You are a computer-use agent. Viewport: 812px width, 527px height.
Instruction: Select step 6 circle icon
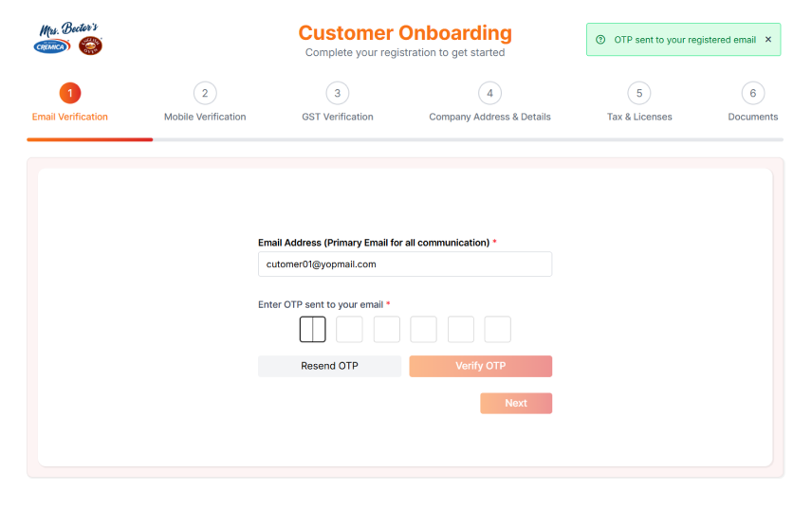[753, 93]
